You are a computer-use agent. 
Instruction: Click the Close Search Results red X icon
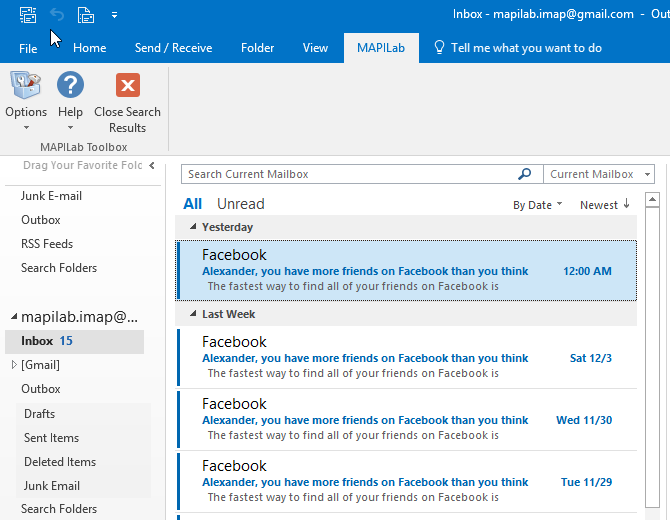tap(127, 85)
